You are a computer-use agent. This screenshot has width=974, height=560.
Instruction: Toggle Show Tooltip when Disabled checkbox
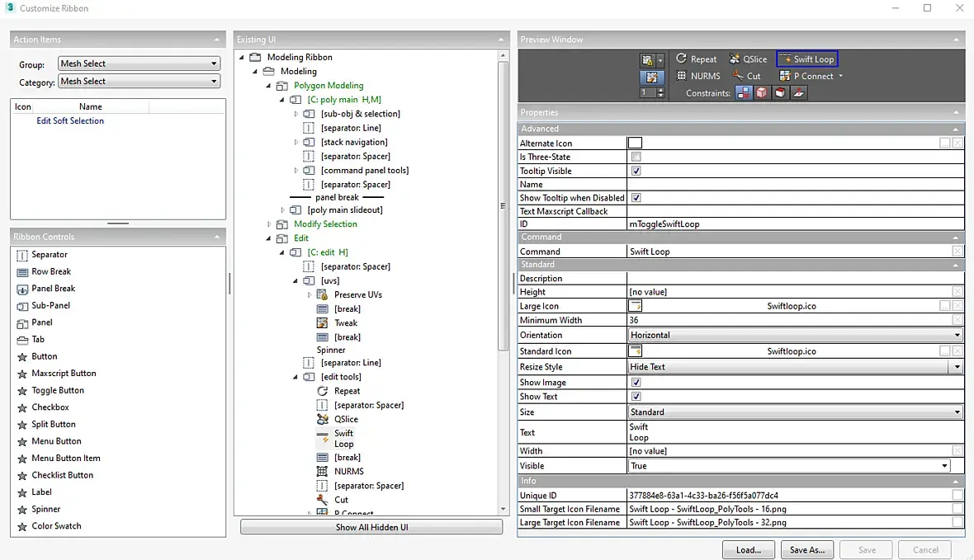[x=636, y=197]
